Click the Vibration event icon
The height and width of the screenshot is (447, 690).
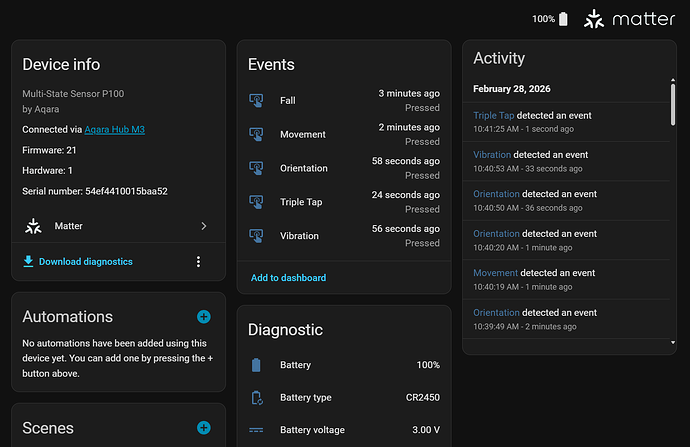click(257, 236)
